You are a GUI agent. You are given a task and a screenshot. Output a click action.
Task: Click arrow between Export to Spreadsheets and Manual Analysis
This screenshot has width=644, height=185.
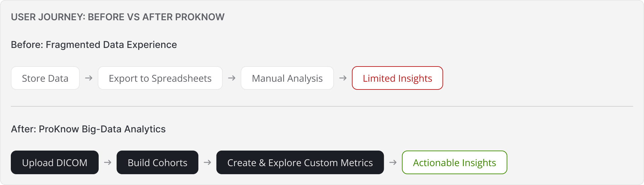coord(231,78)
